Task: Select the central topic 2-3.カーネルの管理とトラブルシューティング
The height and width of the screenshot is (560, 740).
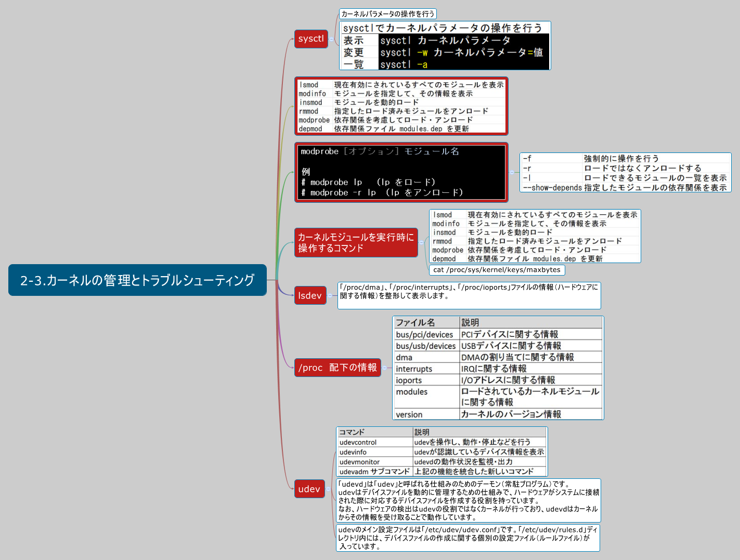Action: 137,280
